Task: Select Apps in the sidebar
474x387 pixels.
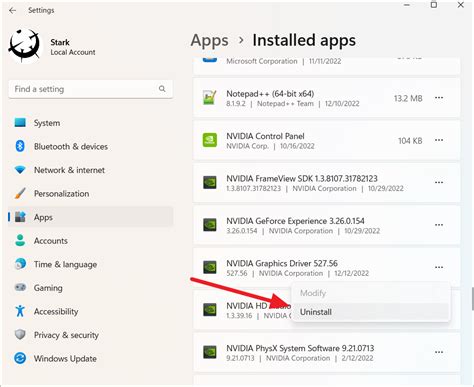Action: point(91,217)
